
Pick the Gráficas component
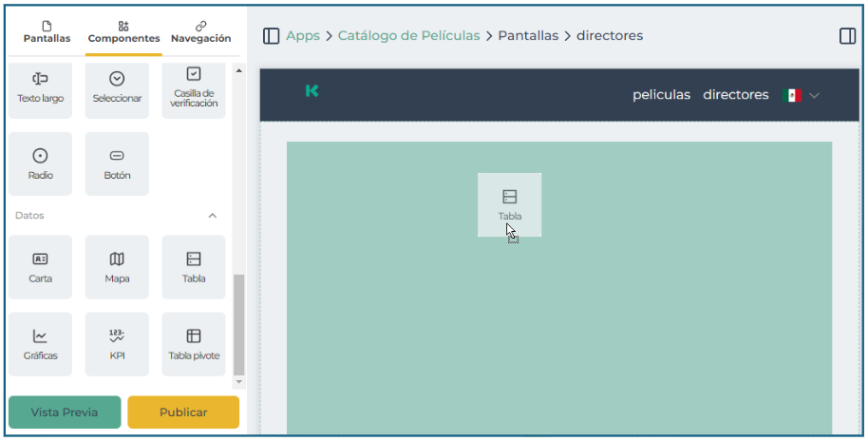pyautogui.click(x=40, y=344)
